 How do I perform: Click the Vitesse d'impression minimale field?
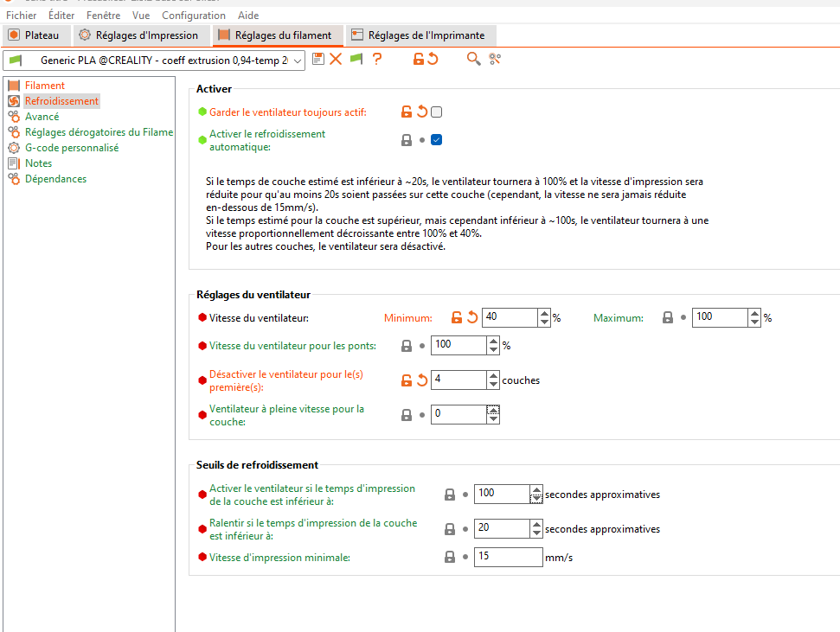click(x=509, y=557)
